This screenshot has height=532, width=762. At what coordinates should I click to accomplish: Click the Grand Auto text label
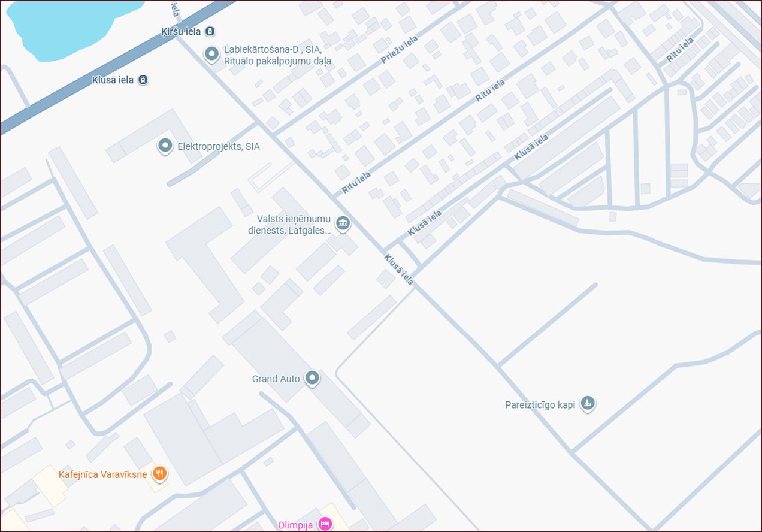[276, 379]
